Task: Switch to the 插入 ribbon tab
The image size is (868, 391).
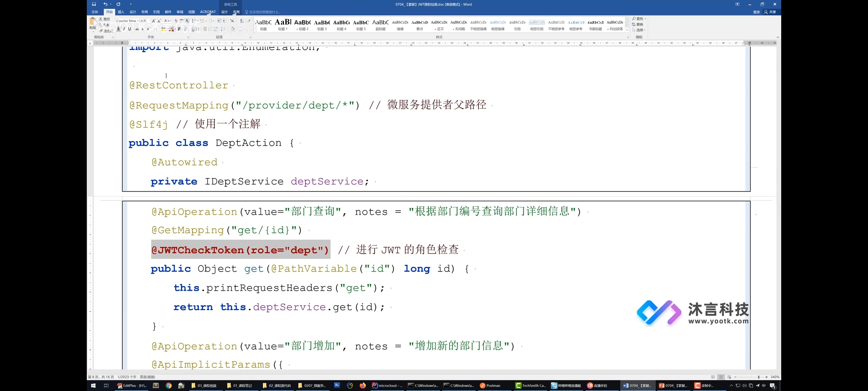Action: (121, 12)
